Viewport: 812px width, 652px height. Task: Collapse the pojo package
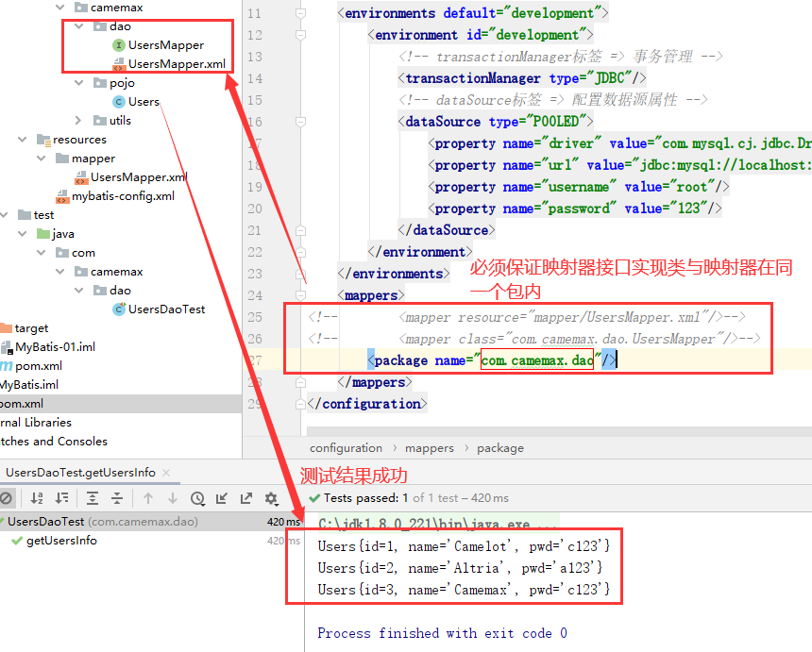click(78, 82)
